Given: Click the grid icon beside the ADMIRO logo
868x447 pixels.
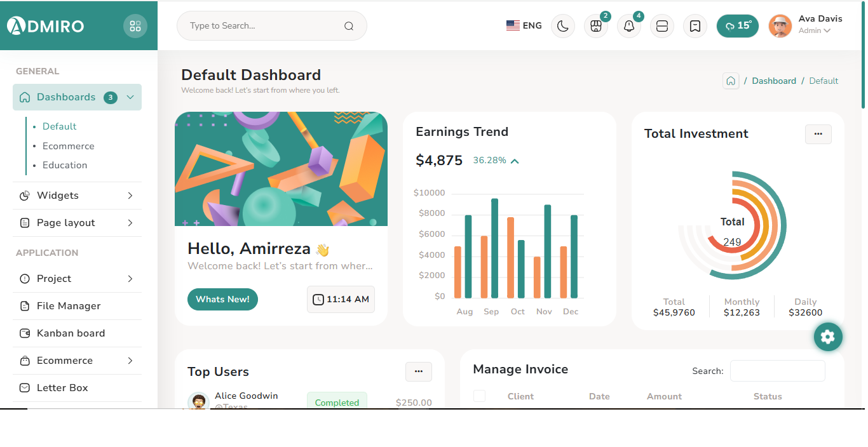Looking at the screenshot, I should (x=135, y=25).
